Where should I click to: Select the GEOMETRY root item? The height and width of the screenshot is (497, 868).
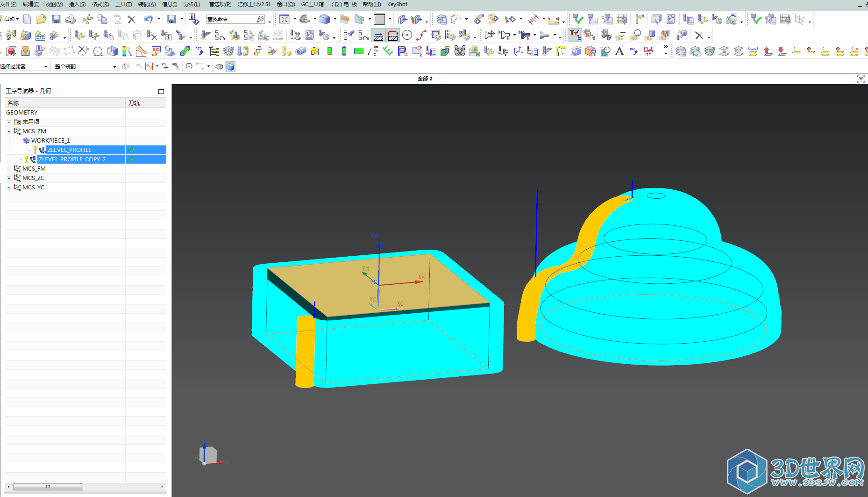[x=21, y=113]
